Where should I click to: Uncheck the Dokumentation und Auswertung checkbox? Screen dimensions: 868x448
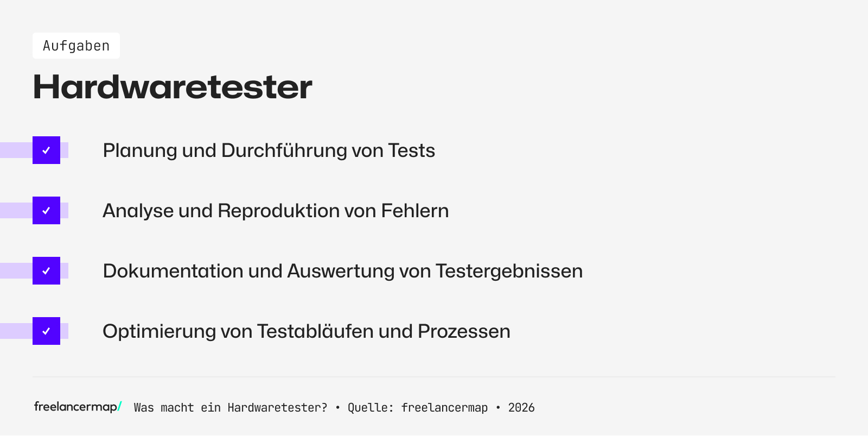coord(46,271)
